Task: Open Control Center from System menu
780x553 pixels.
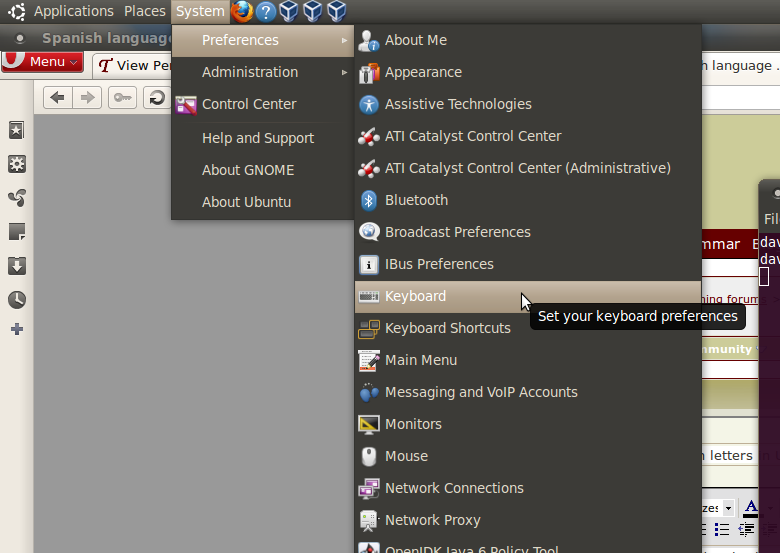Action: (248, 104)
